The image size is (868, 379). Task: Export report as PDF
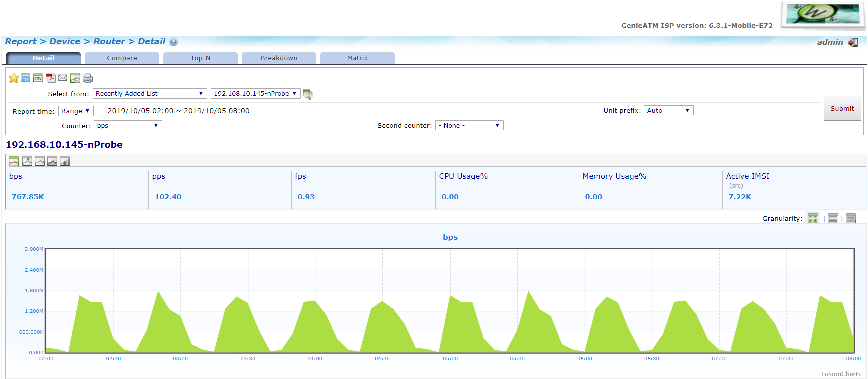tap(51, 78)
